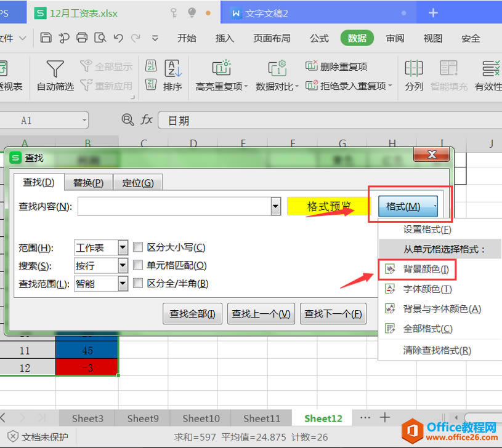The width and height of the screenshot is (502, 448).
Task: Click the AutoFilter funnel icon (自动筛选)
Action: [x=55, y=69]
